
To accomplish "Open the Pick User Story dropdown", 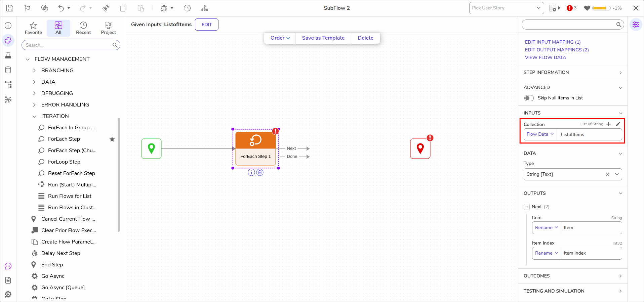I will [507, 8].
